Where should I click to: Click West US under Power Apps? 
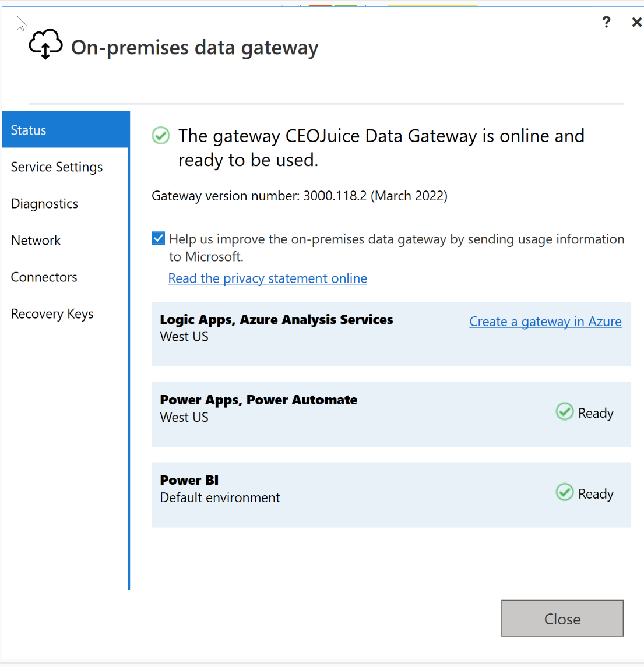184,417
